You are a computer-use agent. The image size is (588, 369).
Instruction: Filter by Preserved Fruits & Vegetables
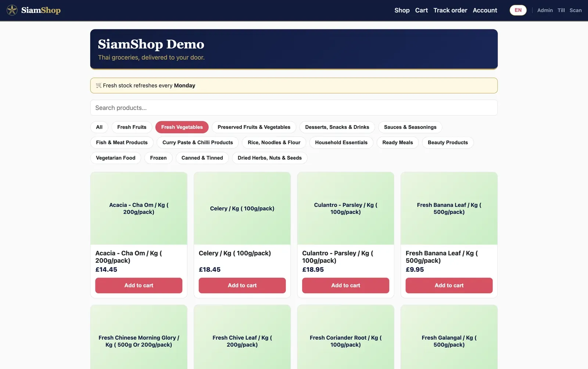[x=254, y=127]
